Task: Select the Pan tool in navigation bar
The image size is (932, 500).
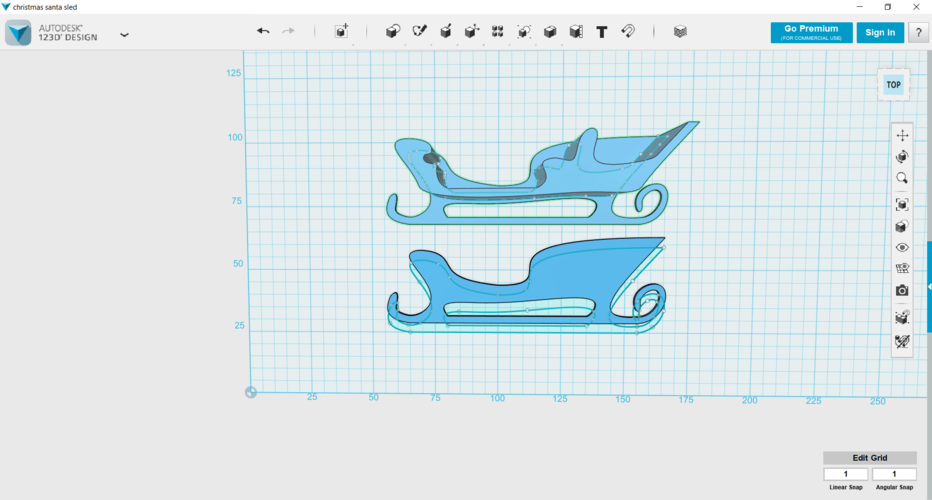Action: click(902, 136)
